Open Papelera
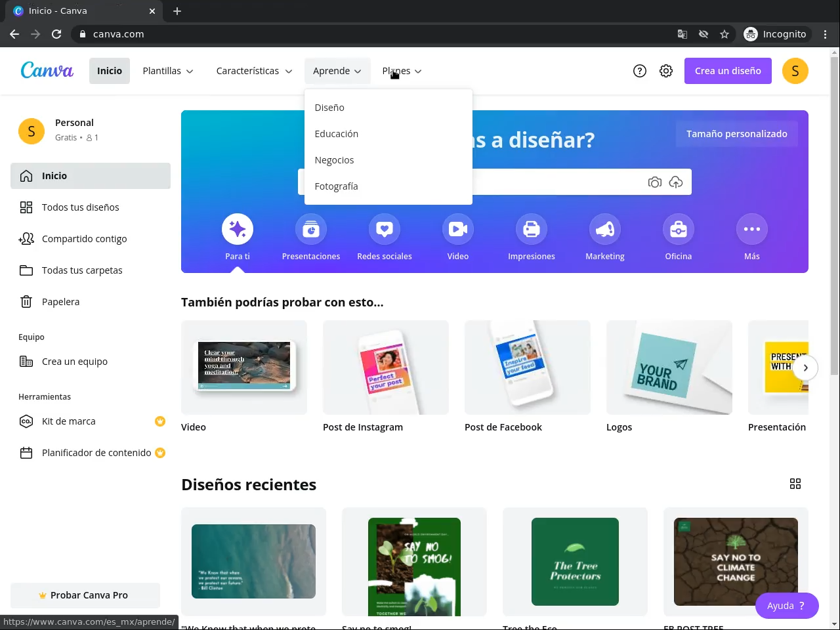840x630 pixels. 91,302
